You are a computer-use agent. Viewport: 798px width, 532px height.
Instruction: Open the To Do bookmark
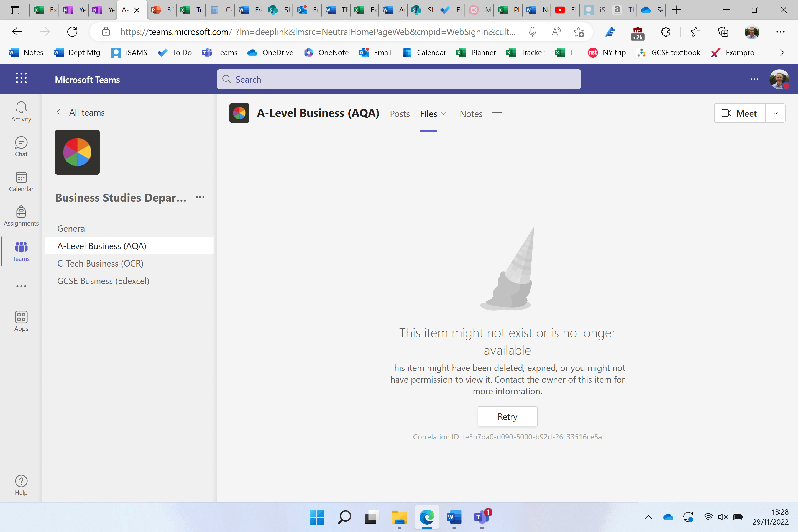pos(175,53)
